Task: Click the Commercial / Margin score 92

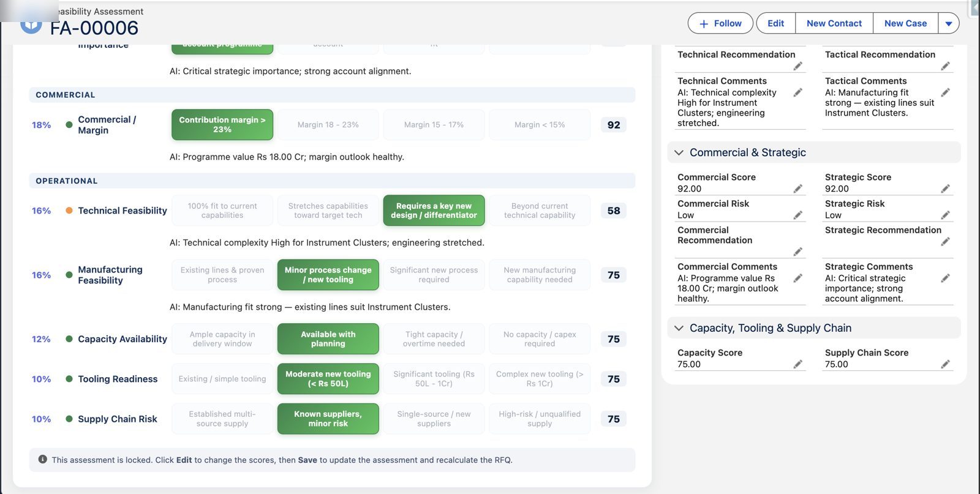Action: tap(614, 125)
